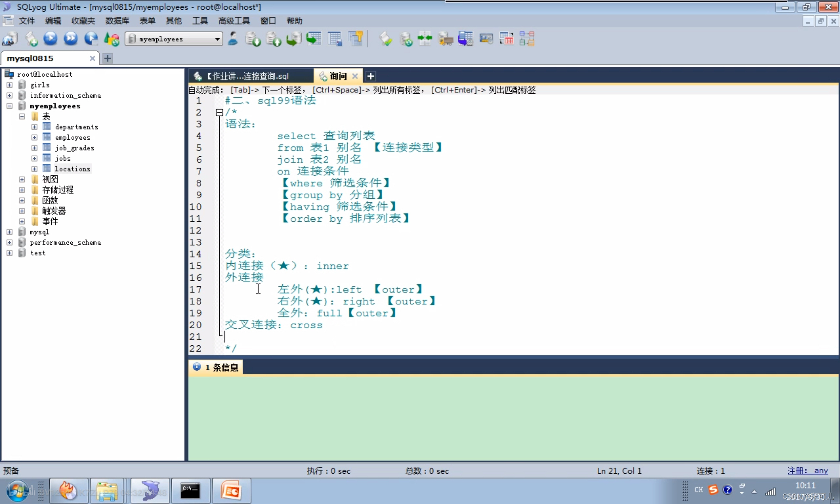Viewport: 840px width, 504px height.
Task: Click the Execute all queries icon
Action: [x=71, y=38]
